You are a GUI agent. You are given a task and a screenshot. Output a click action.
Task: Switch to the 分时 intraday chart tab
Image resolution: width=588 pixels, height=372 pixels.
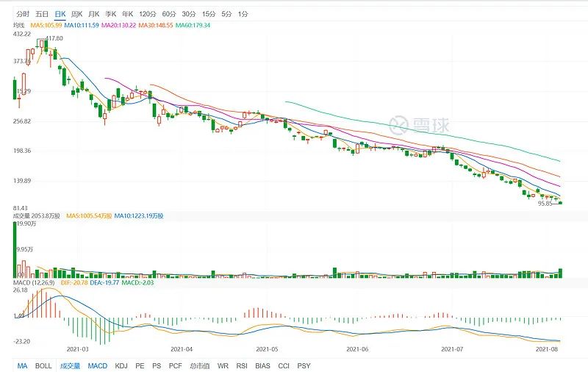pyautogui.click(x=23, y=14)
